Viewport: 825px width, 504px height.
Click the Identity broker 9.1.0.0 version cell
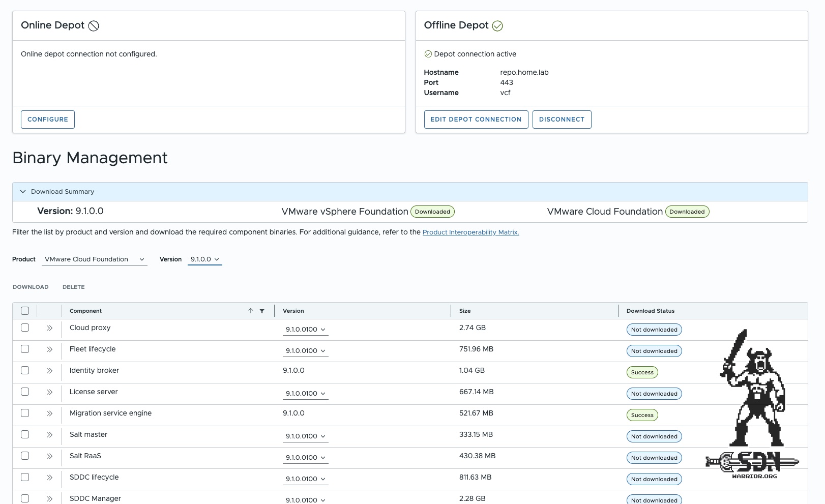[293, 370]
